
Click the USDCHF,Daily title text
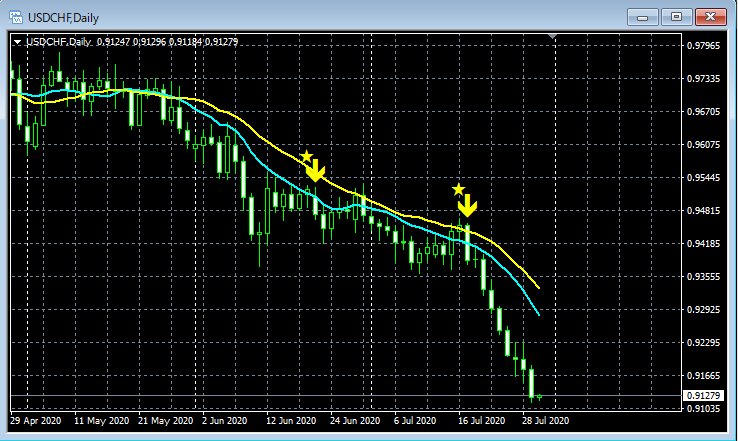point(64,18)
